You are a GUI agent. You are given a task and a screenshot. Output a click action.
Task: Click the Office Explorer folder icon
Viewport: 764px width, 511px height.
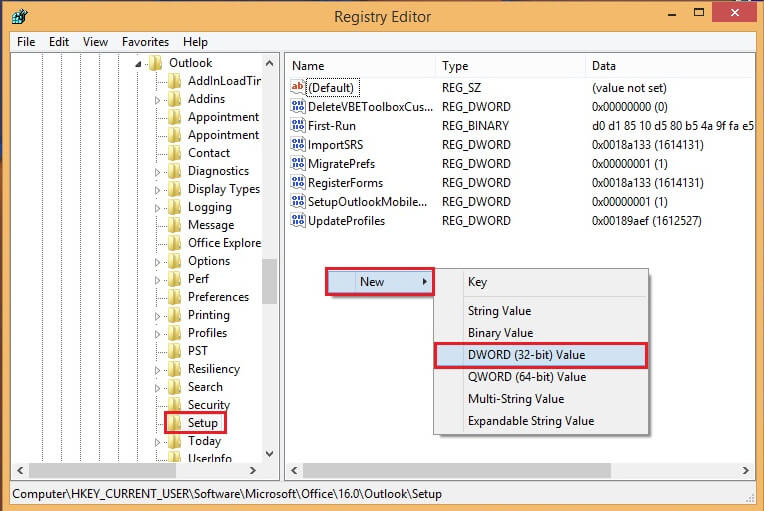tap(174, 243)
